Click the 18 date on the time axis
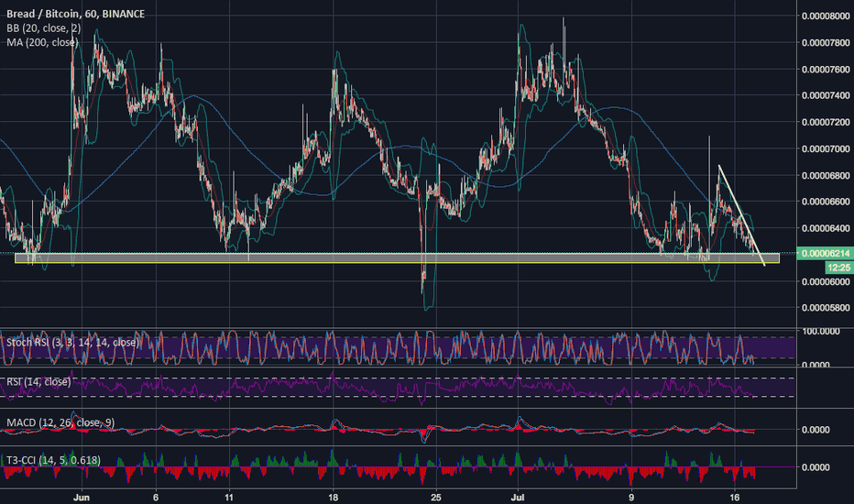The image size is (854, 504). click(334, 498)
